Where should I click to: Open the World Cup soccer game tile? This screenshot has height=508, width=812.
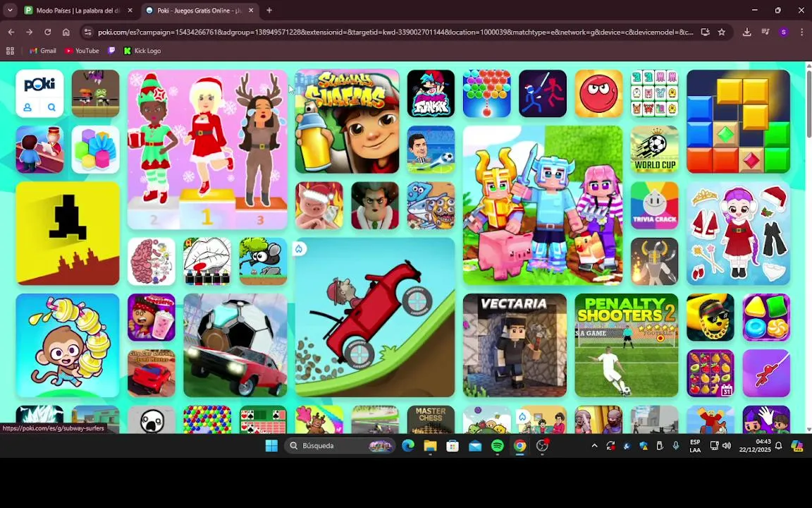tap(655, 150)
